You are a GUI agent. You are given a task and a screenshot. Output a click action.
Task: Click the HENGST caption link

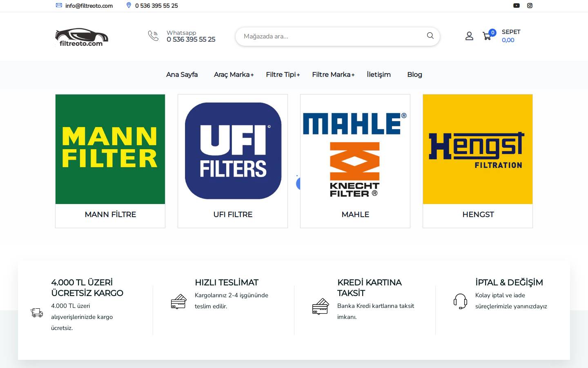(478, 214)
